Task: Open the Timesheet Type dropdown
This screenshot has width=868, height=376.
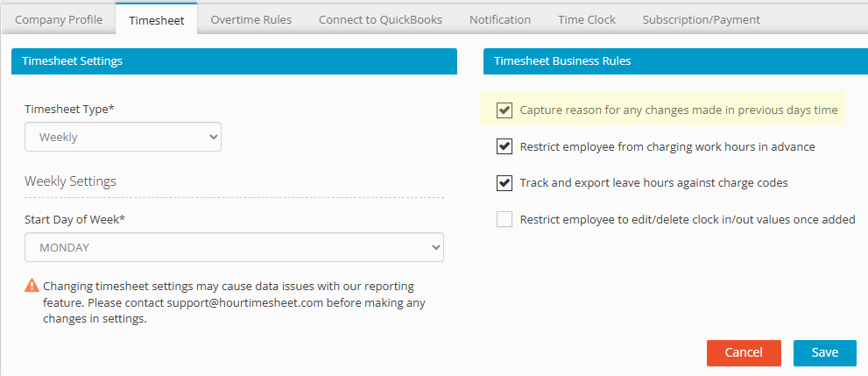Action: coord(123,137)
